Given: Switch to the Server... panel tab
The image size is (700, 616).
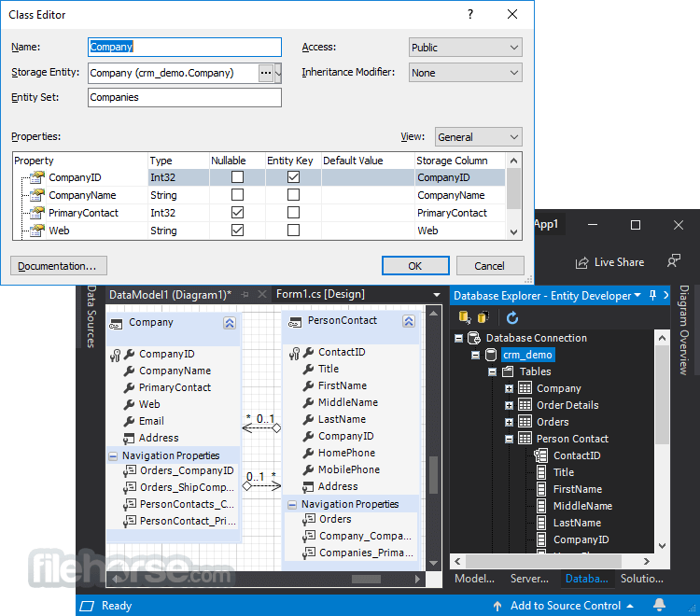Looking at the screenshot, I should (x=529, y=579).
